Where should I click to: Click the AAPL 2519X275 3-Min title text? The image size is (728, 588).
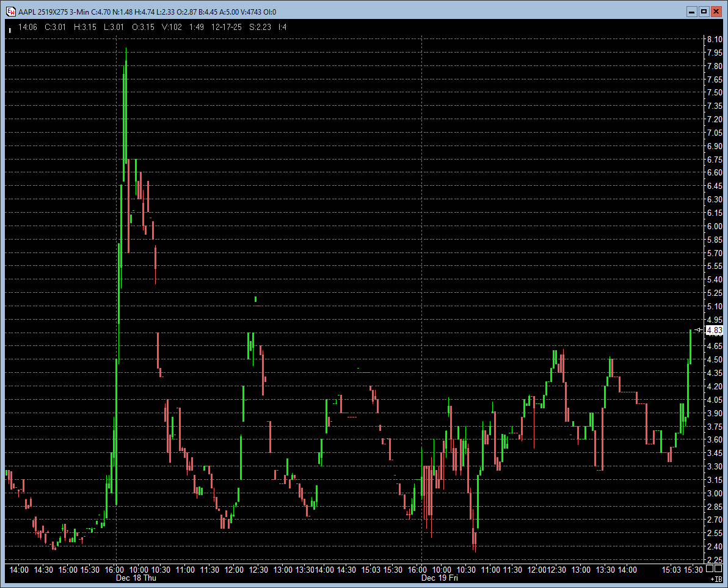tap(54, 12)
